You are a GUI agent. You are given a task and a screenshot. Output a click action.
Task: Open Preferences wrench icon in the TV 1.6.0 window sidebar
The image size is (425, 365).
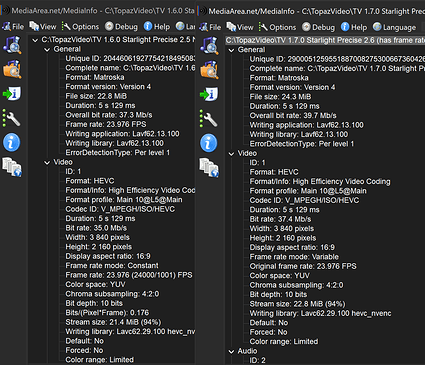[x=12, y=118]
